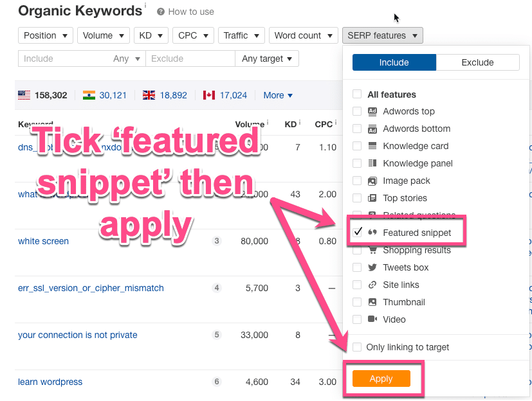Switch to the Exclude tab

click(x=478, y=62)
